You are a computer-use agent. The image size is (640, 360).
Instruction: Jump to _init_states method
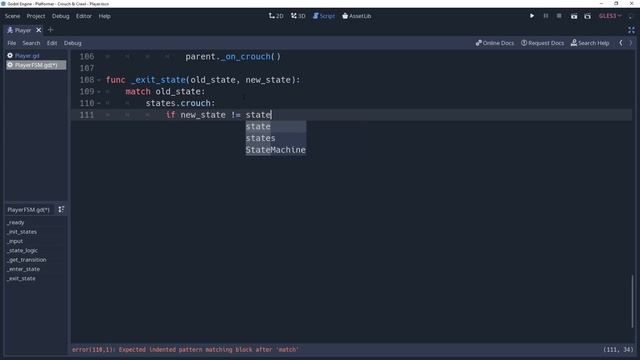22,232
